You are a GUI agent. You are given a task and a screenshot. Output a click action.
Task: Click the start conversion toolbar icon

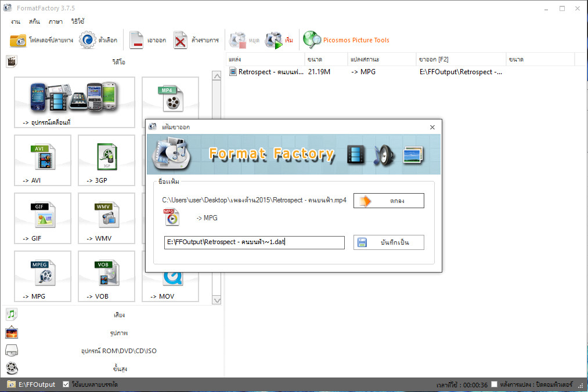click(274, 40)
